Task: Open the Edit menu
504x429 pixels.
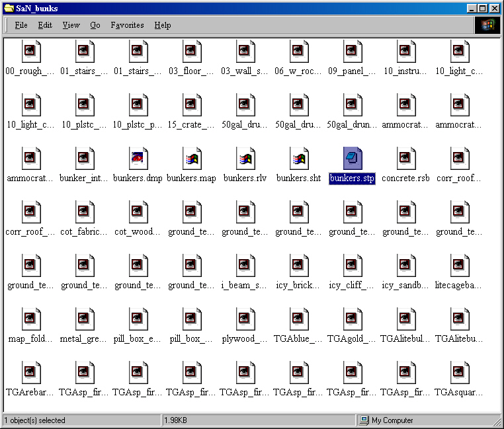Action: click(45, 25)
